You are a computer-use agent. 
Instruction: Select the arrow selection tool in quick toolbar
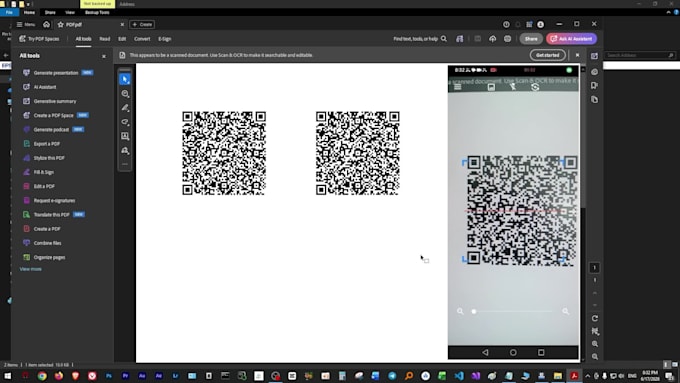[x=125, y=79]
